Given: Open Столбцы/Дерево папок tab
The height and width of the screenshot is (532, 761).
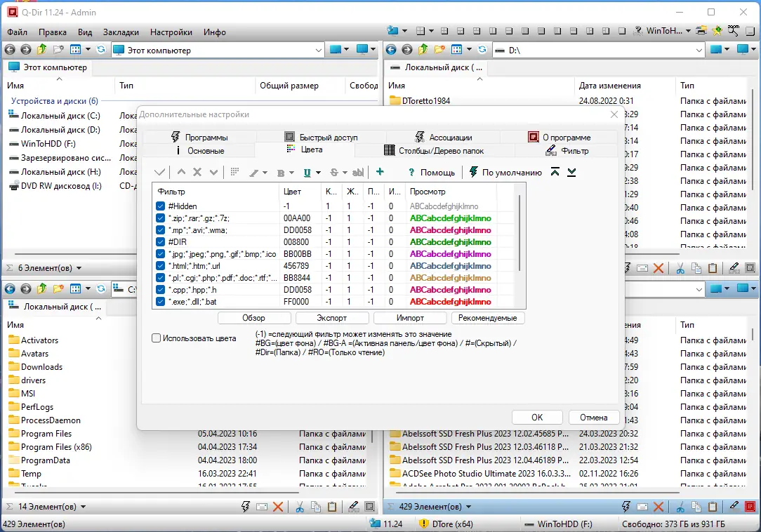Looking at the screenshot, I should [434, 150].
